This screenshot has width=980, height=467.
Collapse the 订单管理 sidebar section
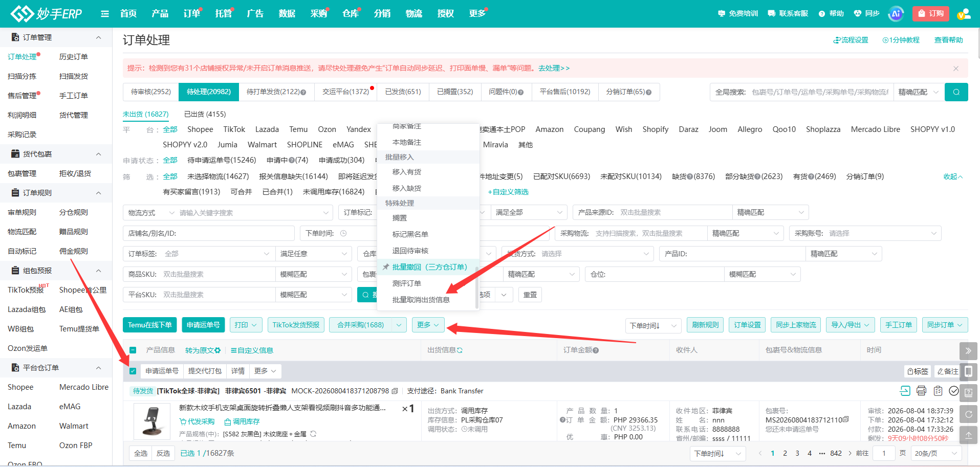click(x=99, y=37)
